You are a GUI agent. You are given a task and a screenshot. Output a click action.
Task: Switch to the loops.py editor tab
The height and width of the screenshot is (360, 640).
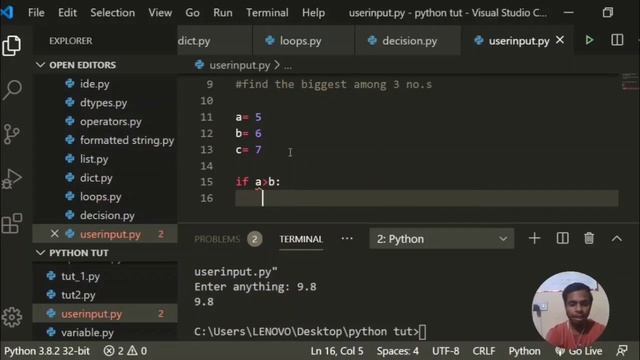click(x=304, y=40)
